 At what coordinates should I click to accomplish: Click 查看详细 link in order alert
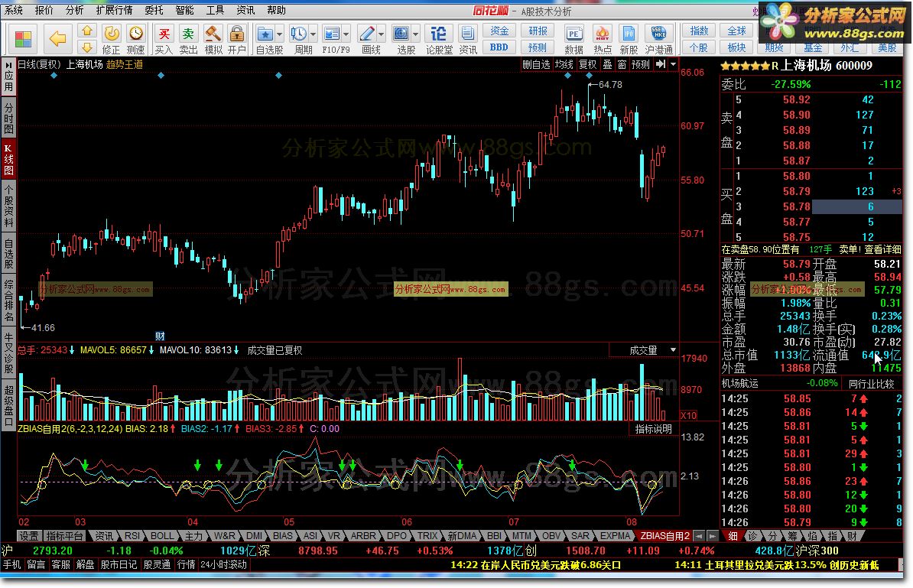(882, 249)
